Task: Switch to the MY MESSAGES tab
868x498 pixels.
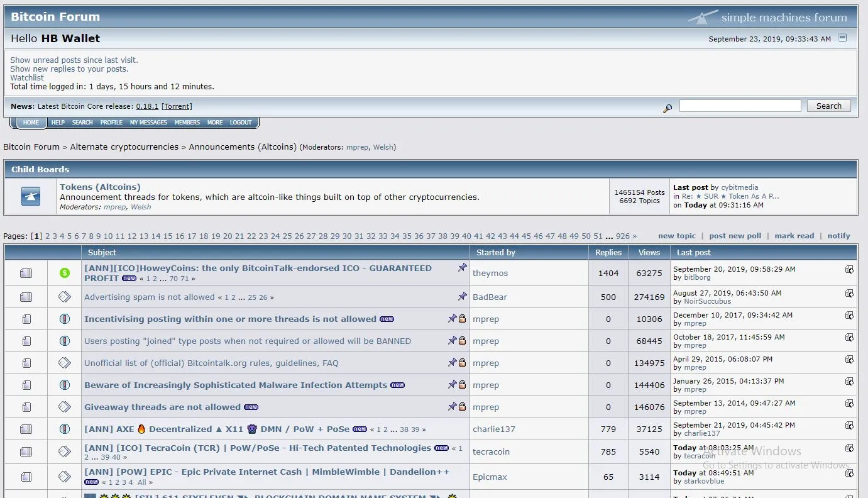Action: click(148, 122)
